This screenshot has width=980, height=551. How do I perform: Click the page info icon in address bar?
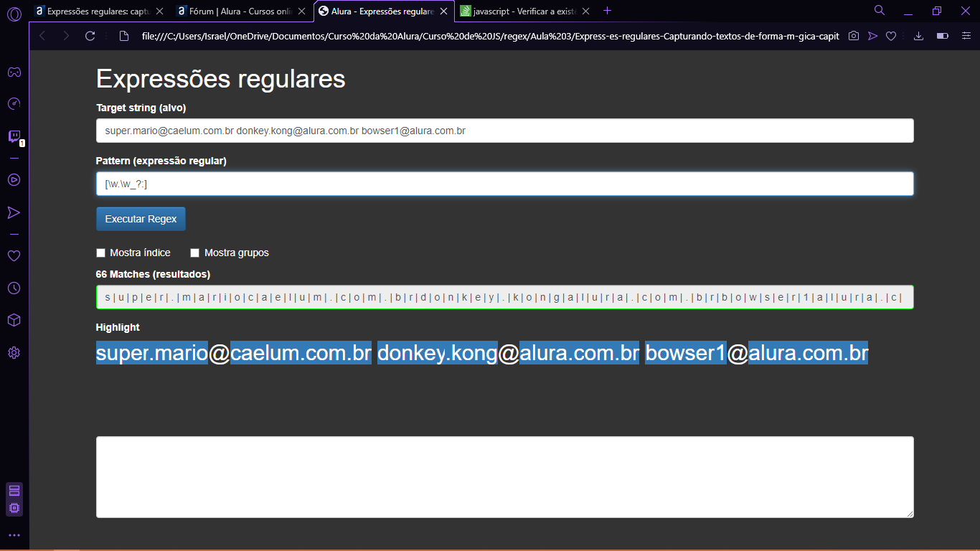[123, 36]
